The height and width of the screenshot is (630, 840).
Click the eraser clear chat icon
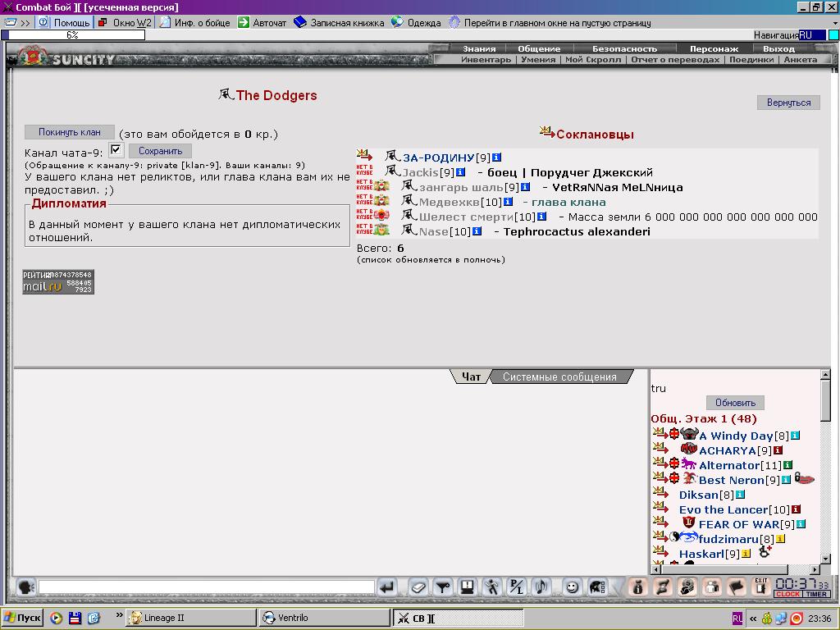[418, 587]
